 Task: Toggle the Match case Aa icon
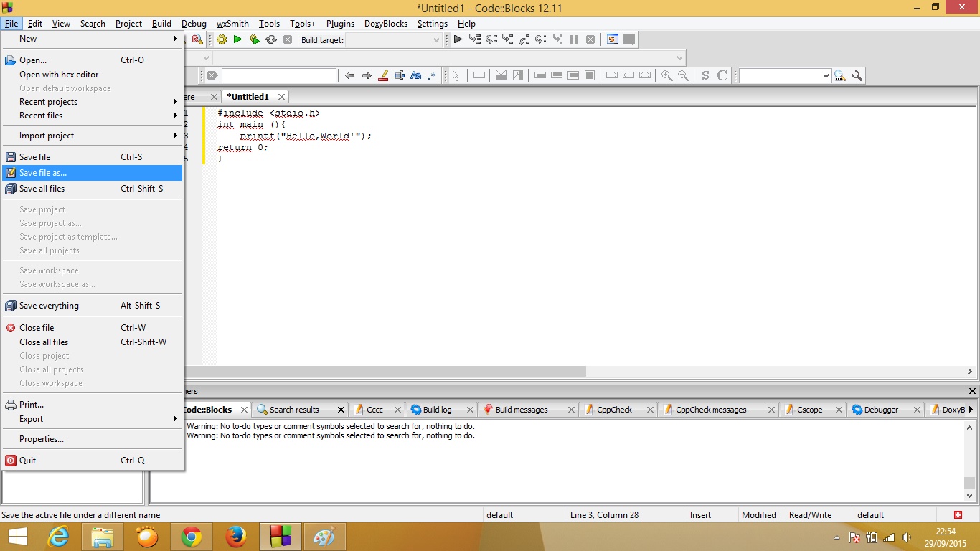pyautogui.click(x=416, y=75)
